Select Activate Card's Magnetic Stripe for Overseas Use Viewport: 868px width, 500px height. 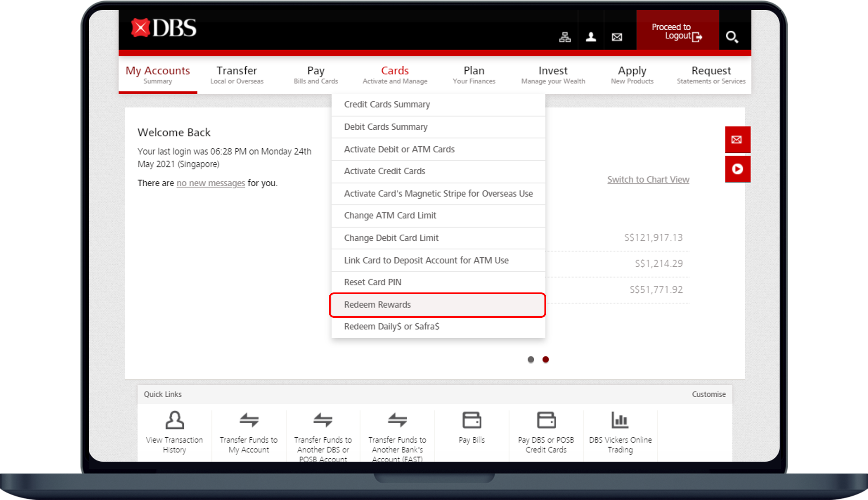point(438,194)
